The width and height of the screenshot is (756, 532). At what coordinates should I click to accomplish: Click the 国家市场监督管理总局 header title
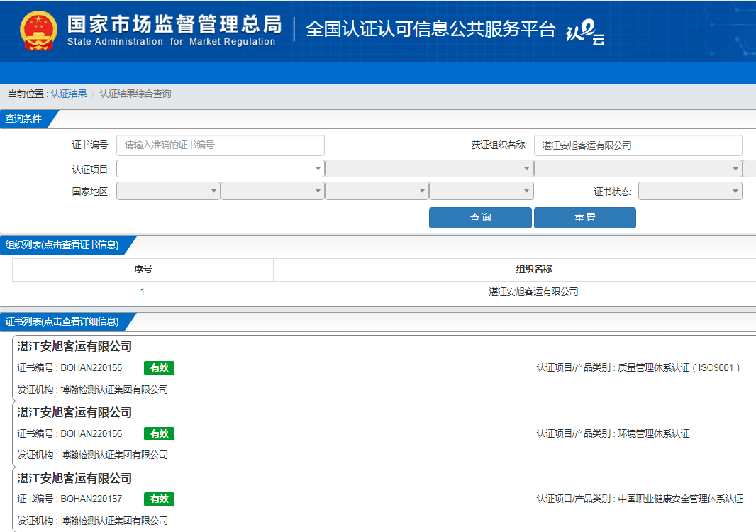(174, 24)
